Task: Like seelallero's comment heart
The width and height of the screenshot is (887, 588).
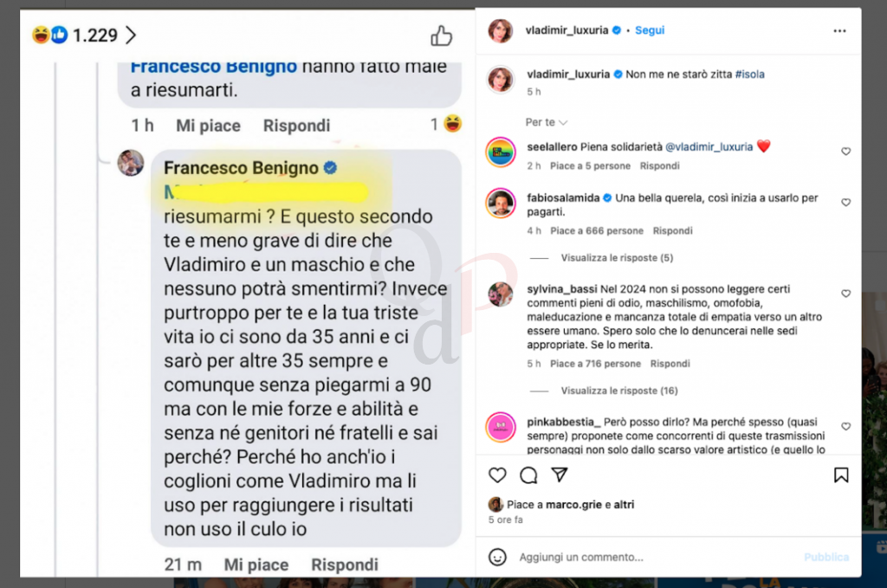Action: [845, 151]
